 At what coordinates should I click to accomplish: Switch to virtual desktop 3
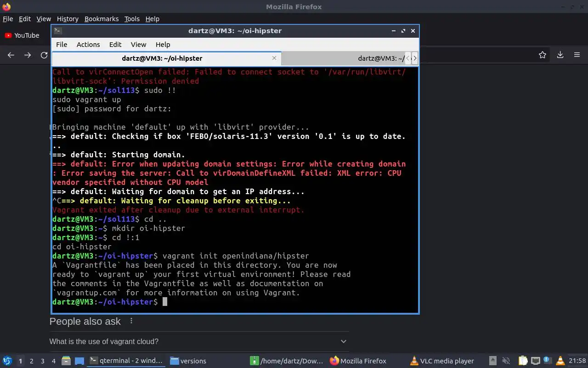(43, 361)
